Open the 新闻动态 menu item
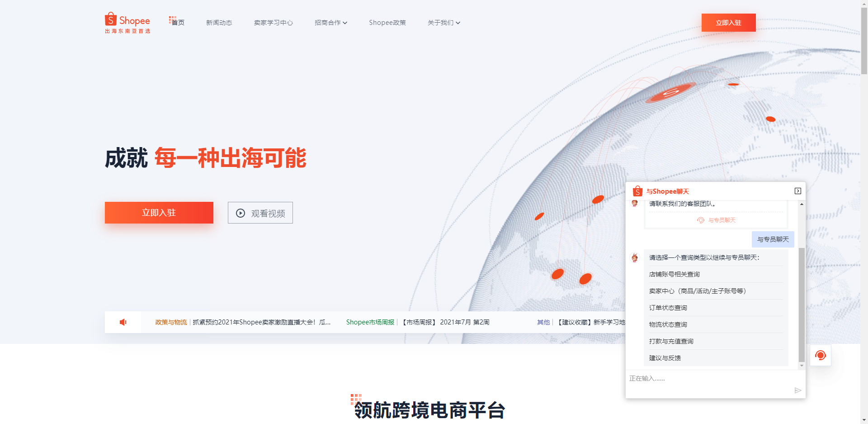The height and width of the screenshot is (424, 868). (x=219, y=23)
